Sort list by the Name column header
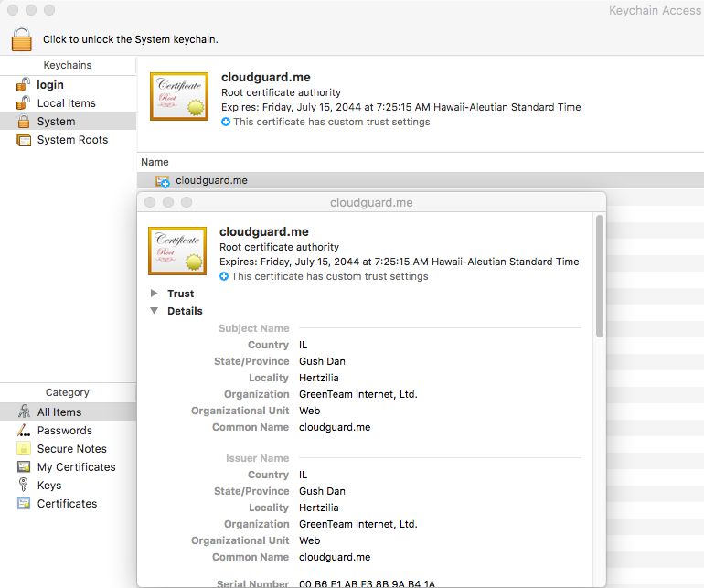 [x=155, y=162]
